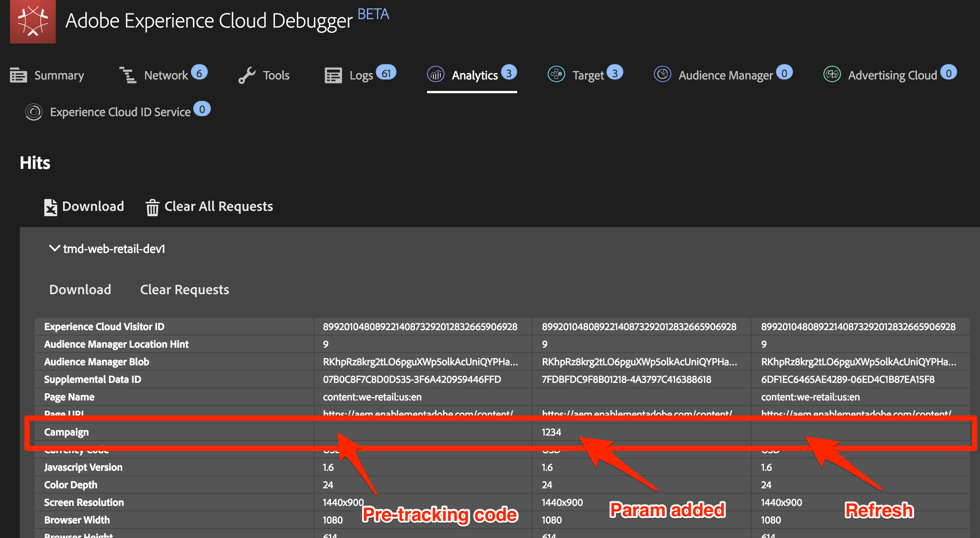This screenshot has height=538, width=980.
Task: Click the Download file icon under Hits
Action: (x=50, y=207)
